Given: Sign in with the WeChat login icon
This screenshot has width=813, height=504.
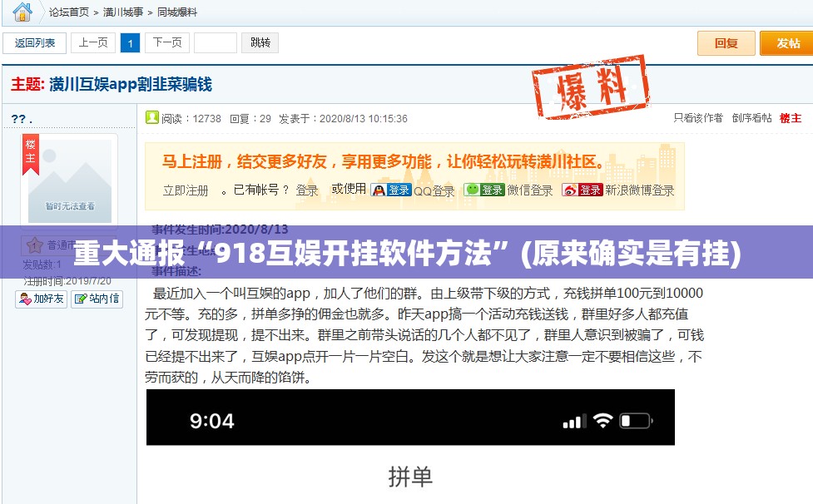Looking at the screenshot, I should click(x=471, y=190).
